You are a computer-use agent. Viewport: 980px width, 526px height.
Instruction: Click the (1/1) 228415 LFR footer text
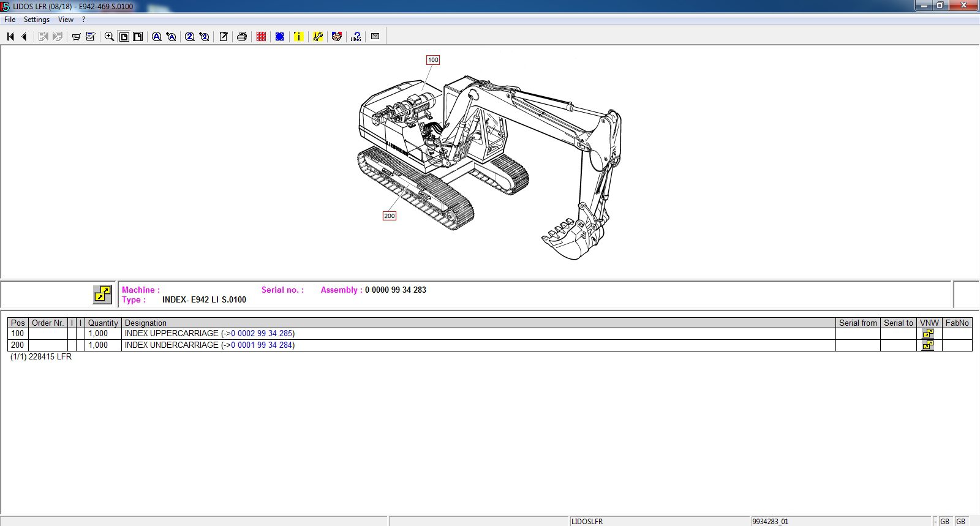(41, 356)
